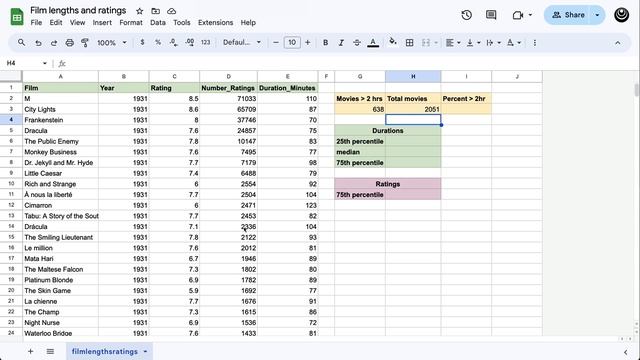Select the Percent > 2hr cell
The height and width of the screenshot is (360, 640).
[466, 98]
